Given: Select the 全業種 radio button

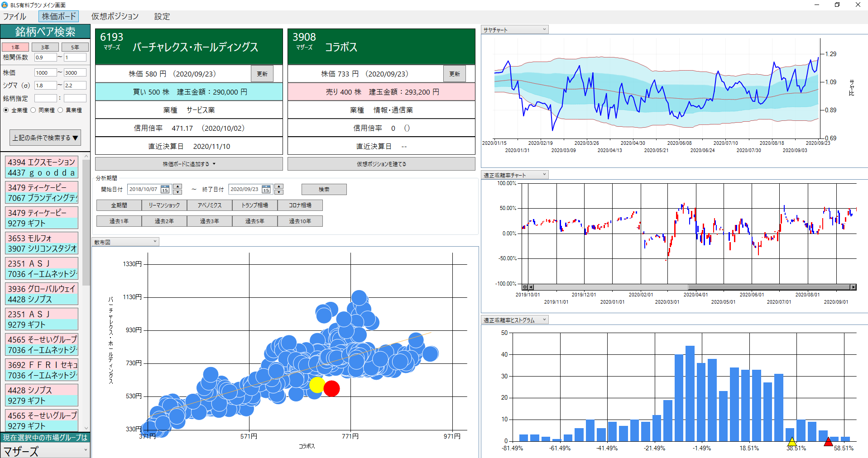Looking at the screenshot, I should point(6,110).
